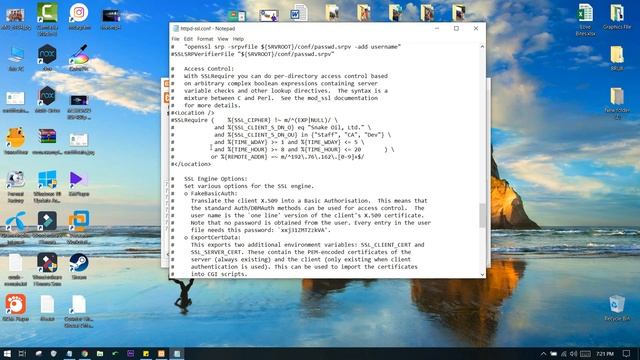Open the Help menu in Notepad
Viewport: 640px width, 360px height.
coord(238,39)
